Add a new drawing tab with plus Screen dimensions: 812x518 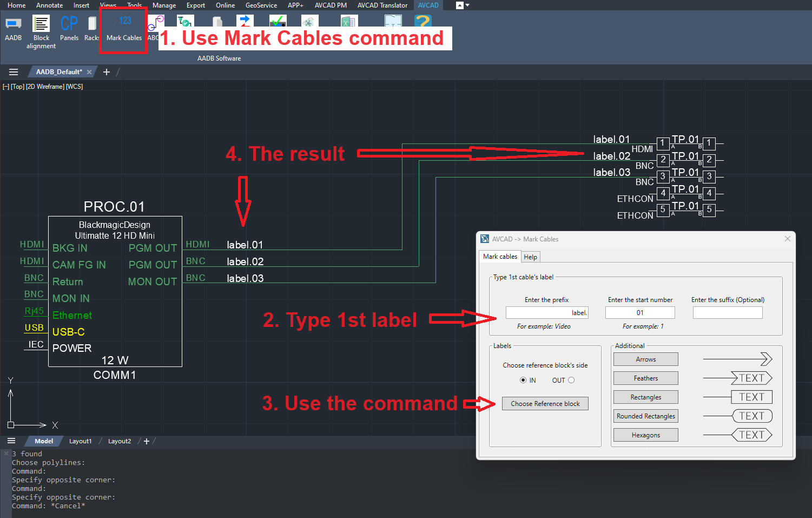coord(107,72)
